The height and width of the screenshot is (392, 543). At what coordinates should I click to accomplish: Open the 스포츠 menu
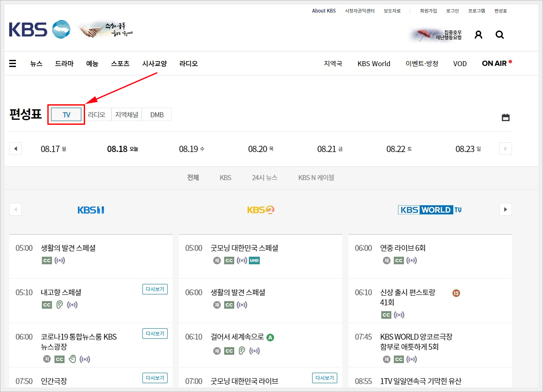tap(120, 64)
